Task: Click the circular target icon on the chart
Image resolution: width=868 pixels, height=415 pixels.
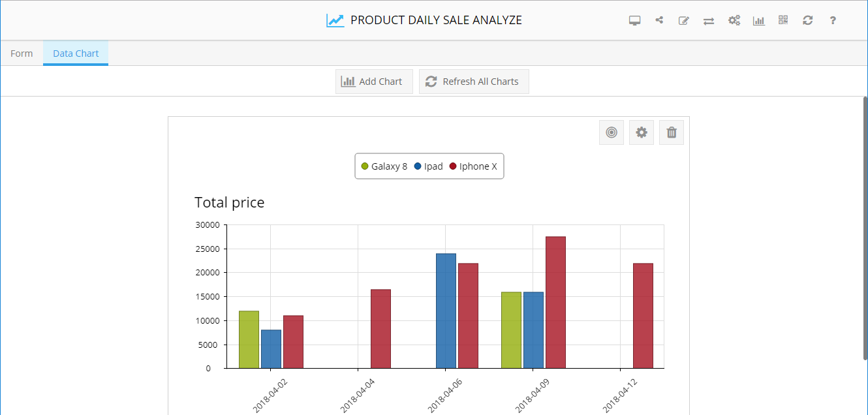Action: (612, 132)
